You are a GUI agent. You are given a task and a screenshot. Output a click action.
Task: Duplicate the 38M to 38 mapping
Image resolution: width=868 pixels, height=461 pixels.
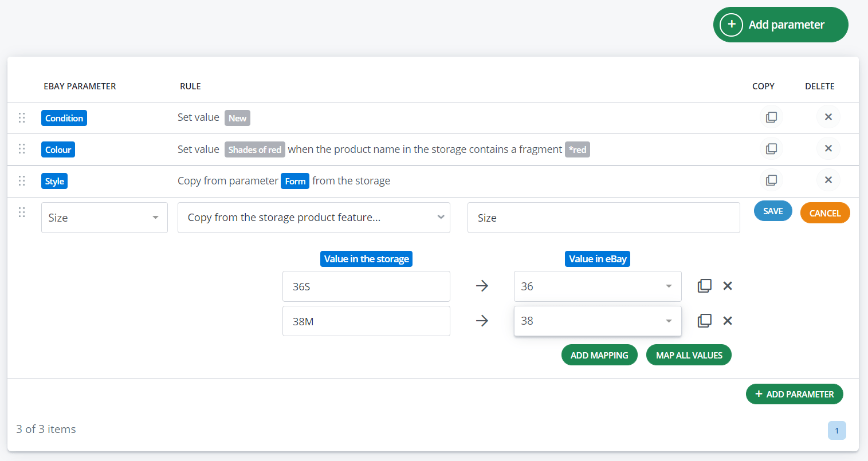point(704,320)
